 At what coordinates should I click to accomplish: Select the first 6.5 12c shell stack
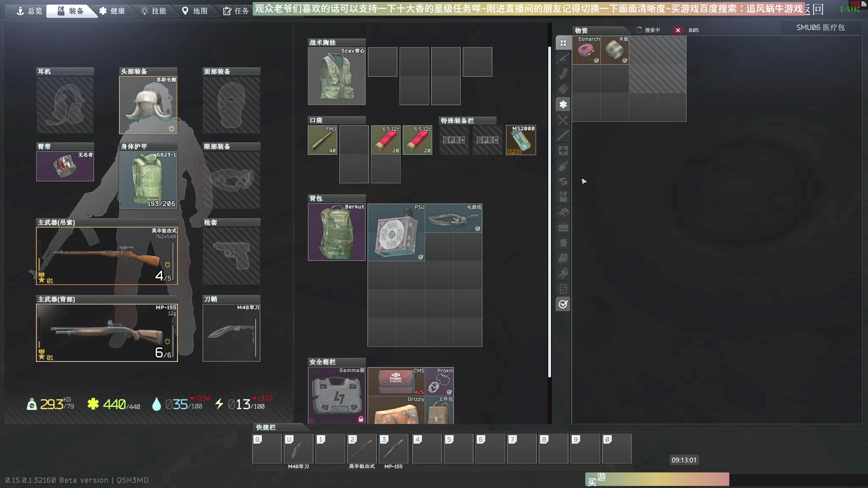(386, 140)
